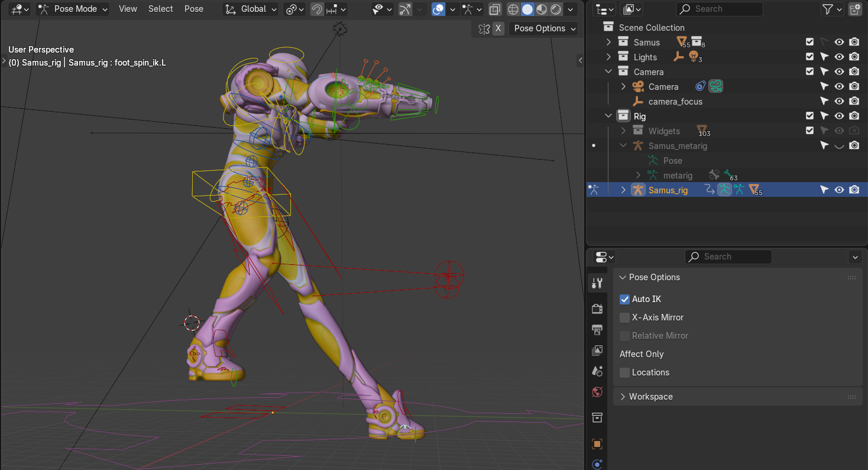Hide the Lights collection using its eye icon
Viewport: 868px width, 470px height.
pyautogui.click(x=839, y=57)
